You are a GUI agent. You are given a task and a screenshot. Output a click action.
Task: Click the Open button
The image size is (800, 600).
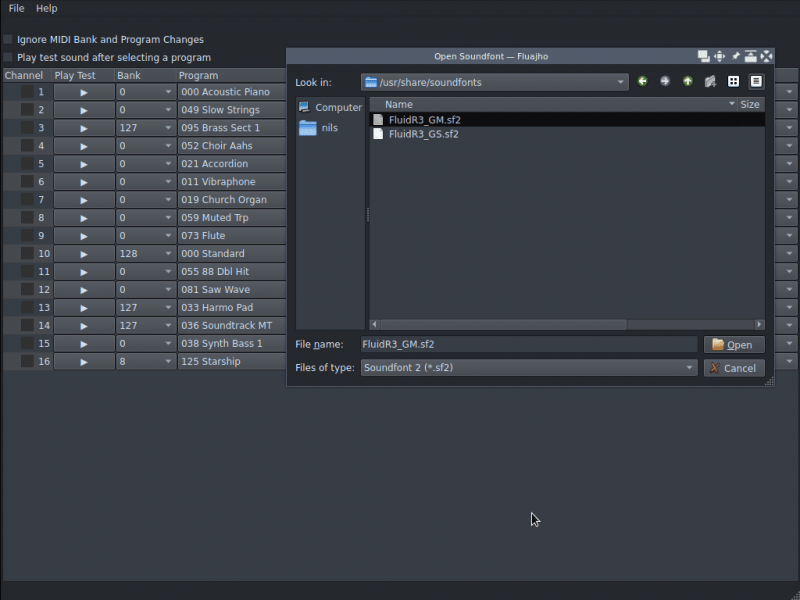(x=734, y=345)
